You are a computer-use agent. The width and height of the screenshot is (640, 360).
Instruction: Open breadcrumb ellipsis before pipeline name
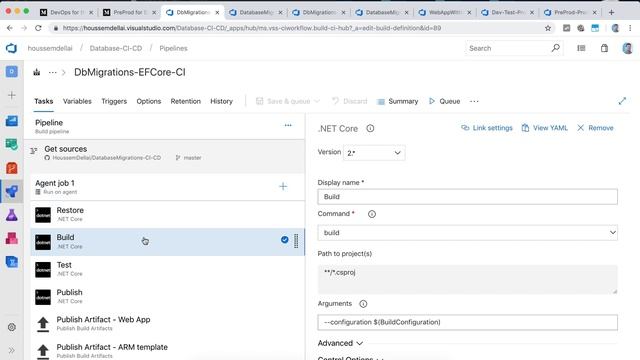pos(53,72)
